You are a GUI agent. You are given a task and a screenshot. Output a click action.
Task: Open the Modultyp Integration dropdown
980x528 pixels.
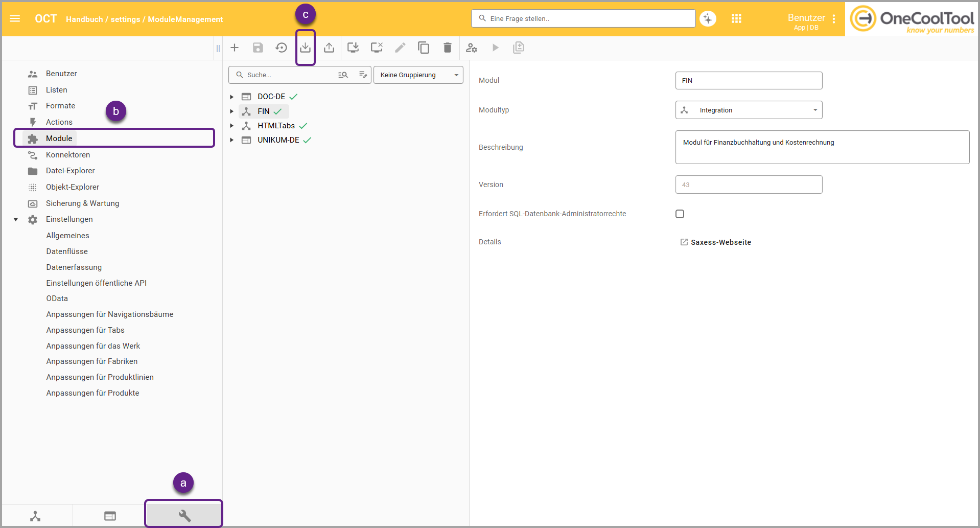click(749, 110)
